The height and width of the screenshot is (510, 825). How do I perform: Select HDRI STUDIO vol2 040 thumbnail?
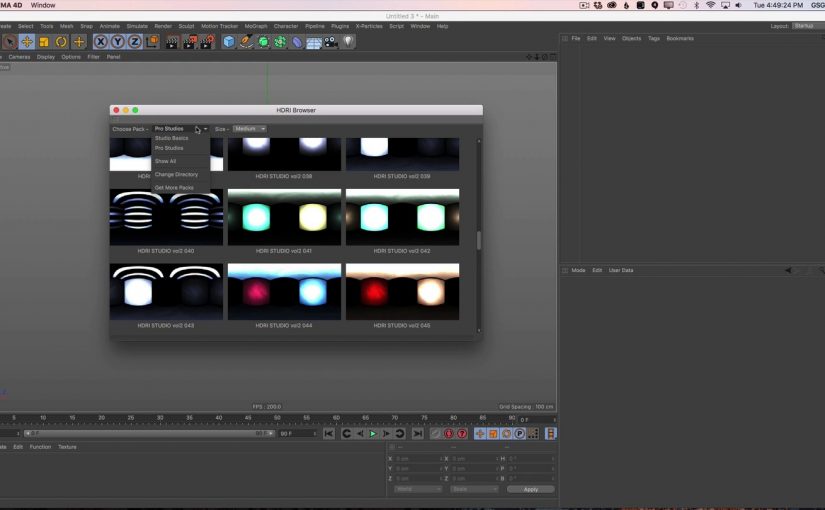point(166,217)
